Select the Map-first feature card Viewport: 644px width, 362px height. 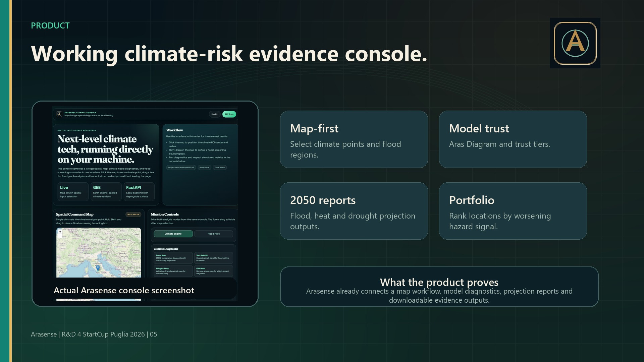coord(354,139)
